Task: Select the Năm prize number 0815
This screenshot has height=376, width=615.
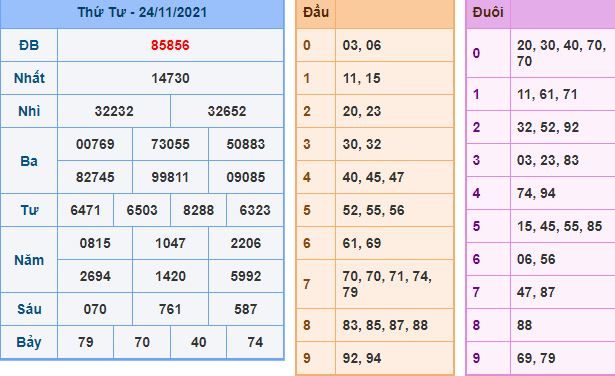Action: 95,243
